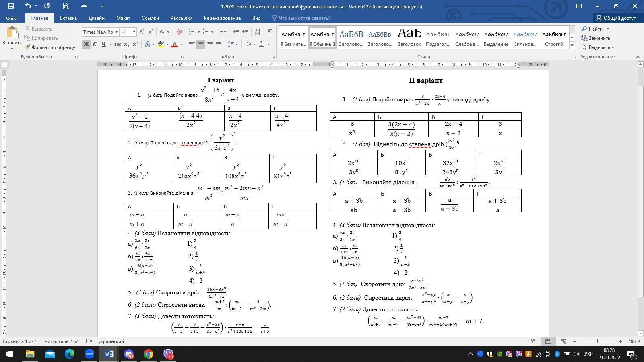Click the vertical scrollbar thumb
Viewport: 644px width, 362px height.
coord(640,191)
